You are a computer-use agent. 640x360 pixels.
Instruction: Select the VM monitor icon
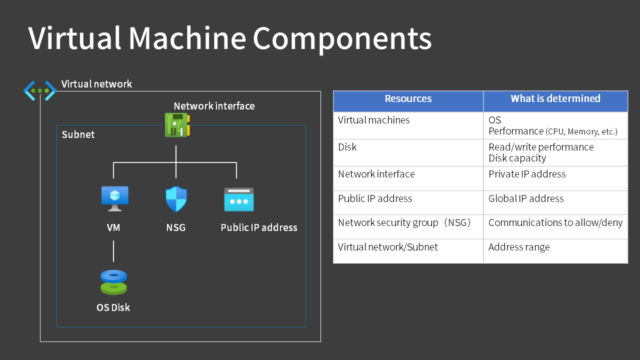click(115, 199)
